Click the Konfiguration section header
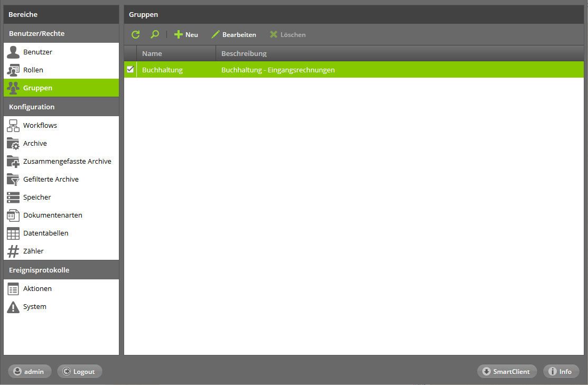The width and height of the screenshot is (588, 385). [x=61, y=107]
